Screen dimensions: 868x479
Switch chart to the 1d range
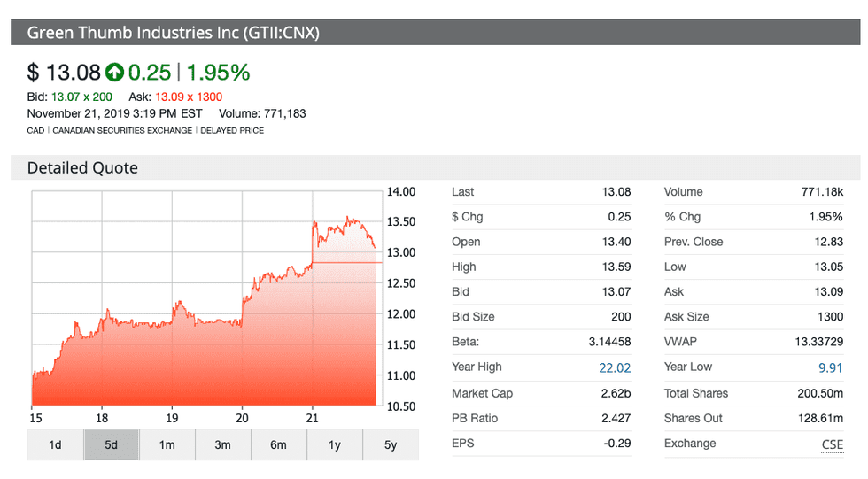point(55,444)
